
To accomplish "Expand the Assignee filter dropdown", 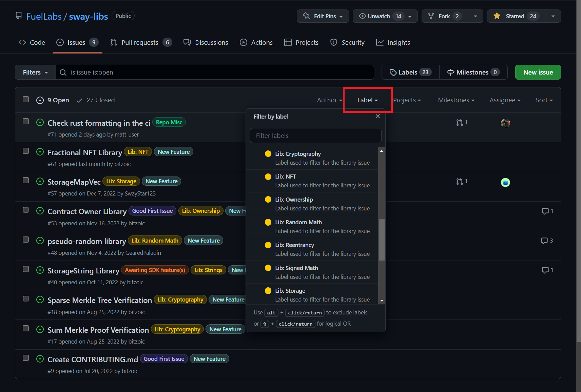I will tap(505, 100).
